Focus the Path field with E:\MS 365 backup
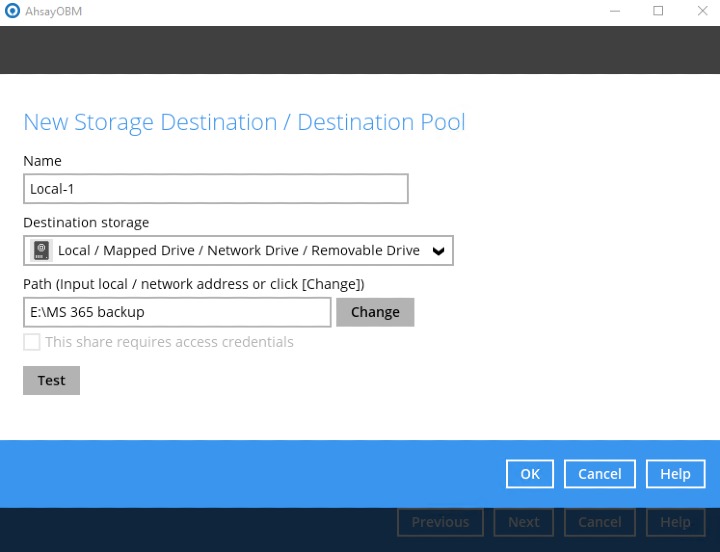Image resolution: width=720 pixels, height=552 pixels. 177,312
